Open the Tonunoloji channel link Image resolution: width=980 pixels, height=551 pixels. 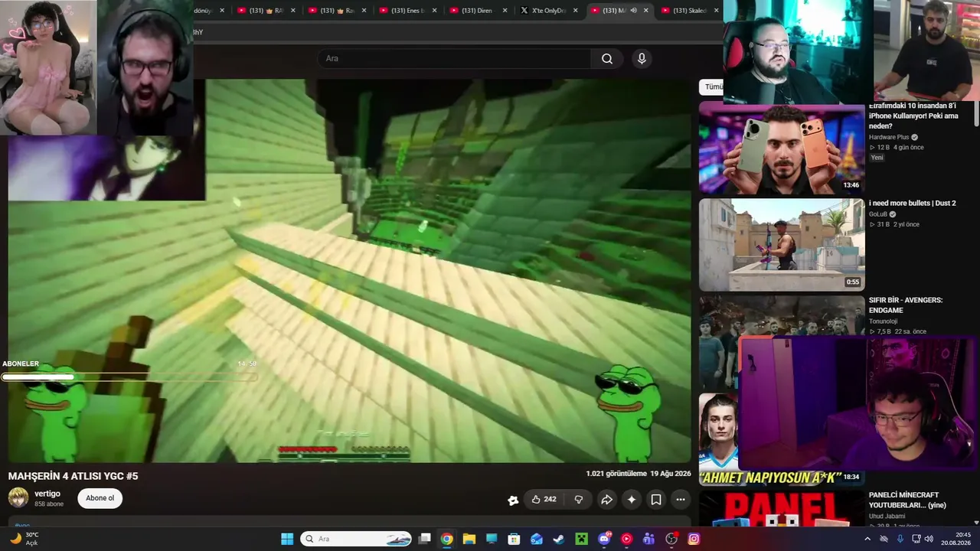click(x=884, y=321)
